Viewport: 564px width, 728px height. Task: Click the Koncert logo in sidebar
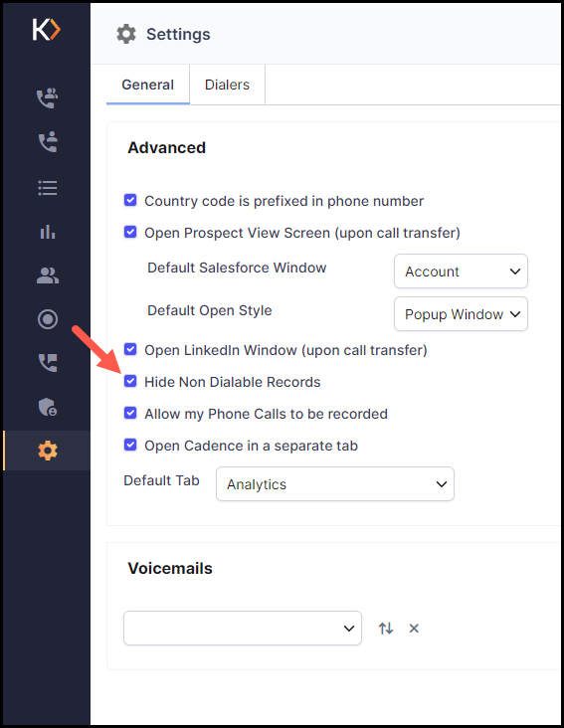click(47, 30)
